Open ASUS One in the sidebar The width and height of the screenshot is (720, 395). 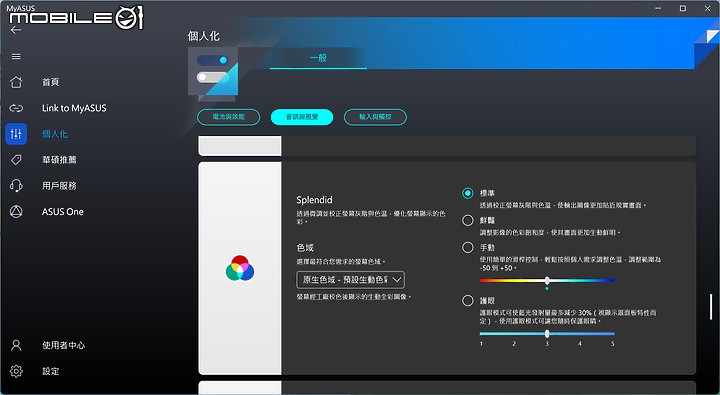(x=63, y=212)
